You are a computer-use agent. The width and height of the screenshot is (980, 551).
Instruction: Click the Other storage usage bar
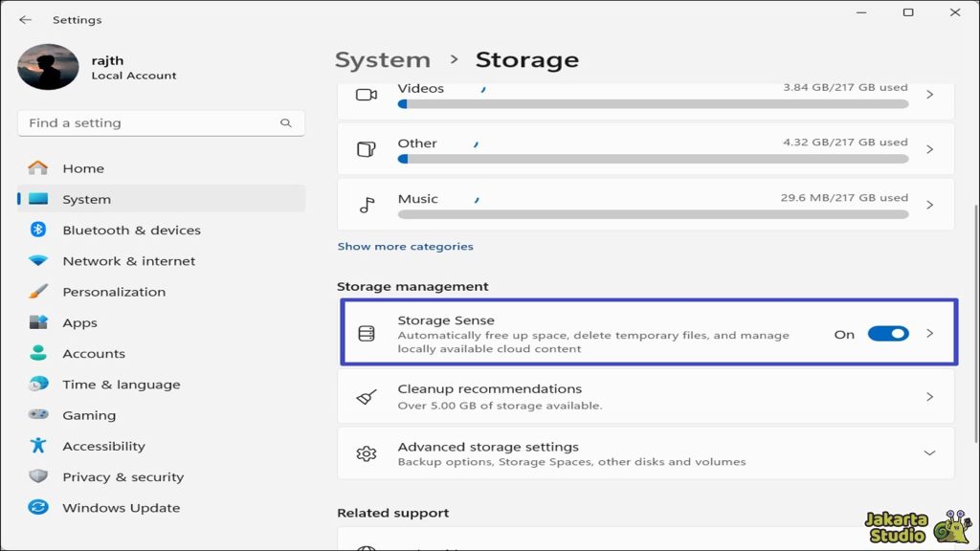coord(653,159)
